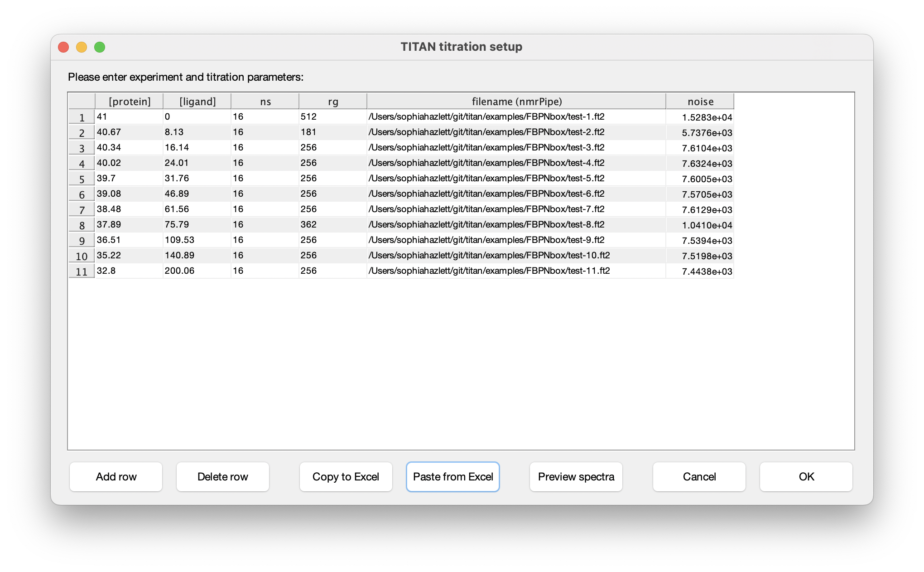Viewport: 924px width, 572px height.
Task: Select protein cell with value 32.8
Action: [129, 271]
